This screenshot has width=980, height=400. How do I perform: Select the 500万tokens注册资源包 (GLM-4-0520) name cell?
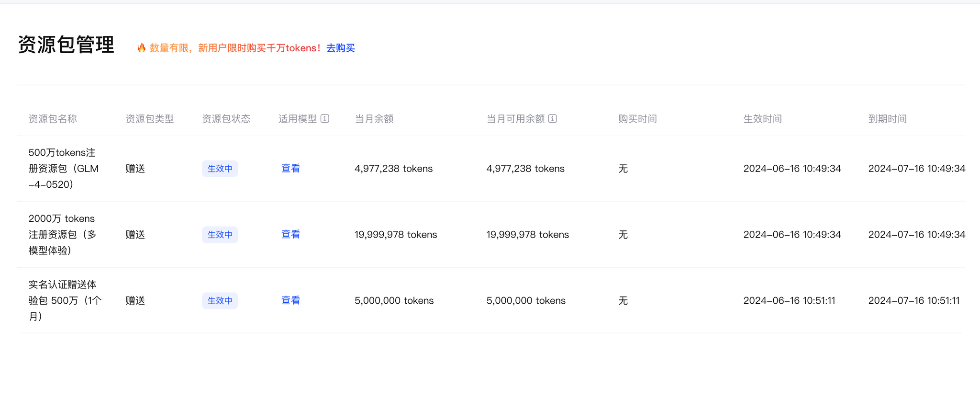click(x=64, y=169)
